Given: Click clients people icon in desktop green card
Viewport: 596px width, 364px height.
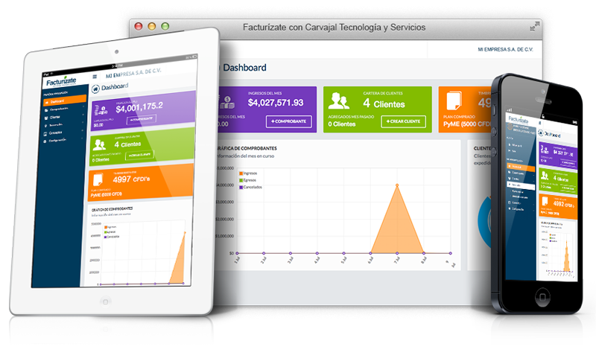Looking at the screenshot, I should [x=339, y=100].
